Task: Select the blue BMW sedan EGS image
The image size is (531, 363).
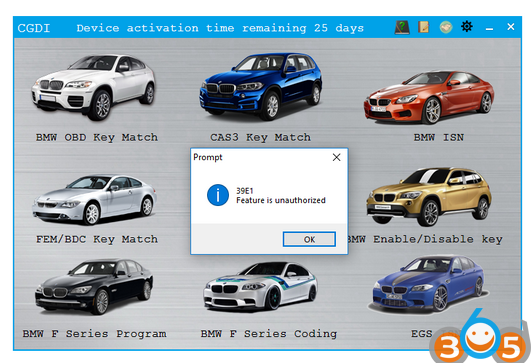Action: coord(429,284)
